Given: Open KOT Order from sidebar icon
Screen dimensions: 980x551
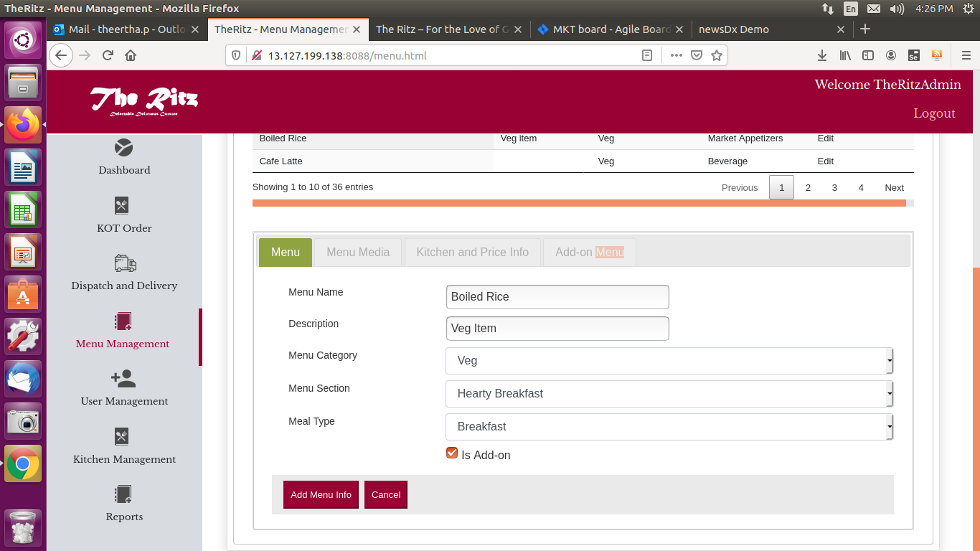Looking at the screenshot, I should click(x=122, y=206).
